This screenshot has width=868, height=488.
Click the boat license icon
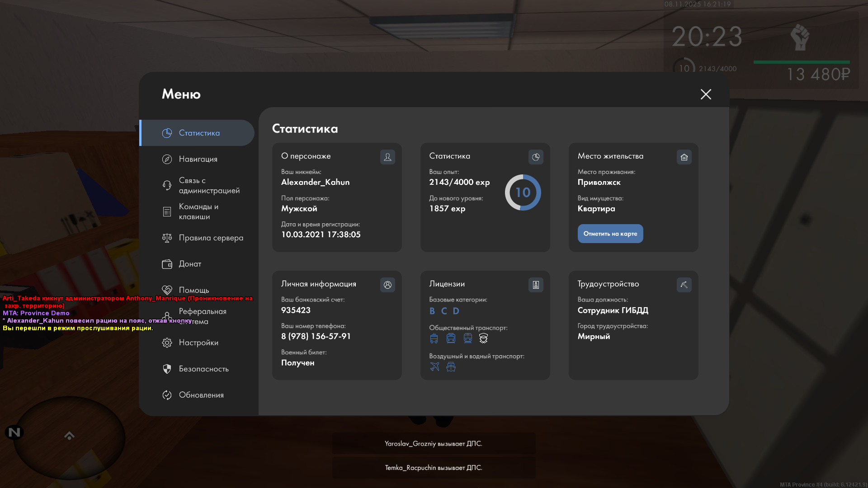click(x=451, y=366)
